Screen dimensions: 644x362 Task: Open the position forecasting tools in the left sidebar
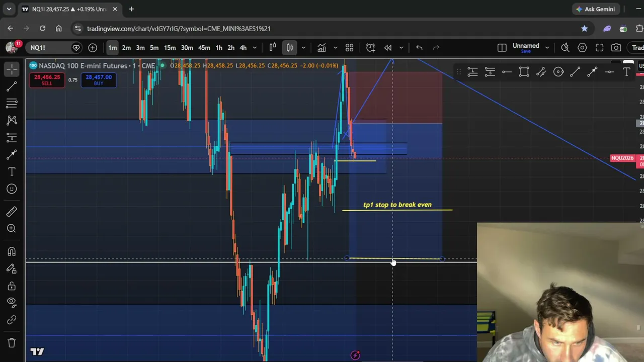click(x=12, y=138)
